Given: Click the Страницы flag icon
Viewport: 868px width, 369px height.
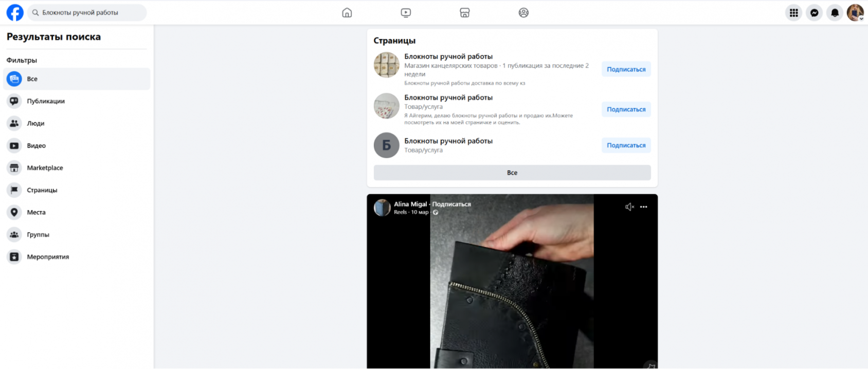Looking at the screenshot, I should [x=14, y=190].
